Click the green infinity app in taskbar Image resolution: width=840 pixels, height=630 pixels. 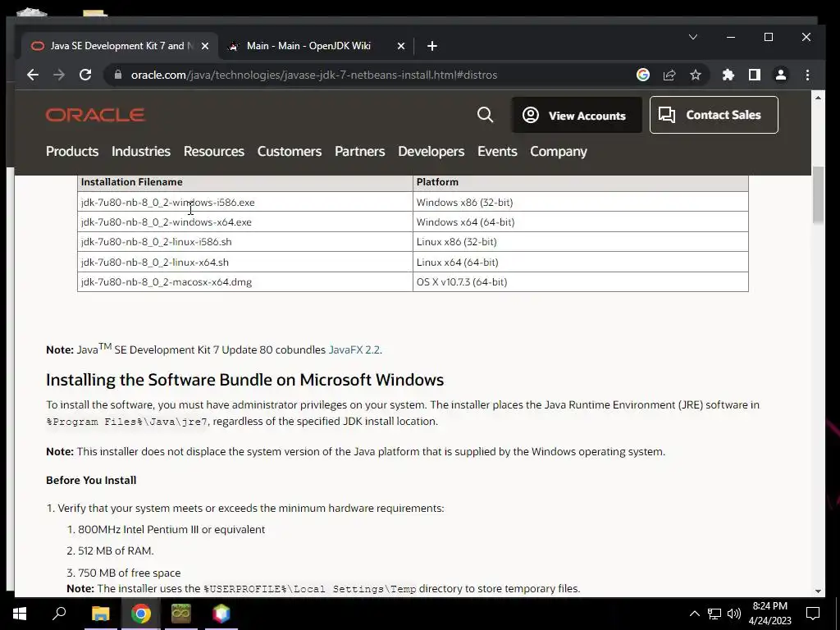[181, 614]
